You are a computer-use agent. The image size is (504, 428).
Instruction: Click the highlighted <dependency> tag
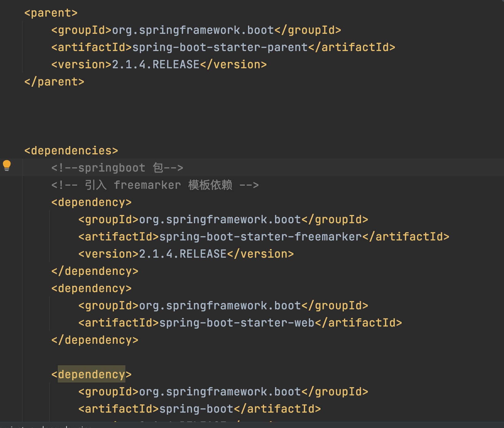(x=92, y=374)
